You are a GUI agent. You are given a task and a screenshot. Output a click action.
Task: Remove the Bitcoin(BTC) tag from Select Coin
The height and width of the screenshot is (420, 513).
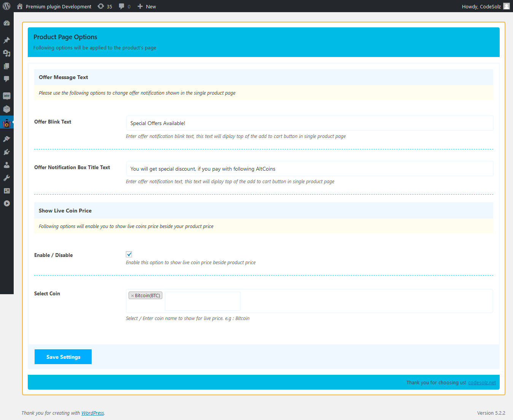coord(132,296)
